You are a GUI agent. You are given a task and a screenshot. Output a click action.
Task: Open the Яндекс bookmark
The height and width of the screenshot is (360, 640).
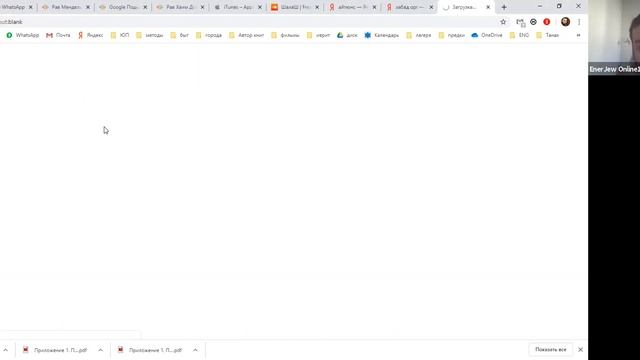point(91,36)
